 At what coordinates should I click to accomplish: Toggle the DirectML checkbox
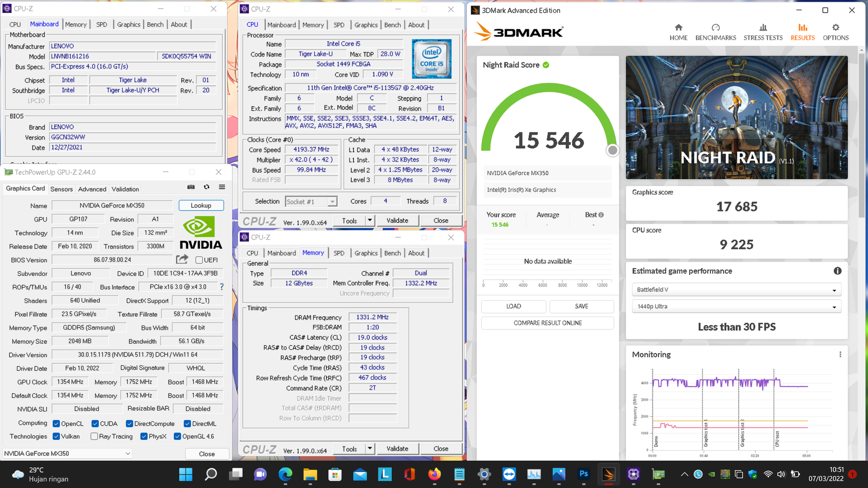click(187, 424)
